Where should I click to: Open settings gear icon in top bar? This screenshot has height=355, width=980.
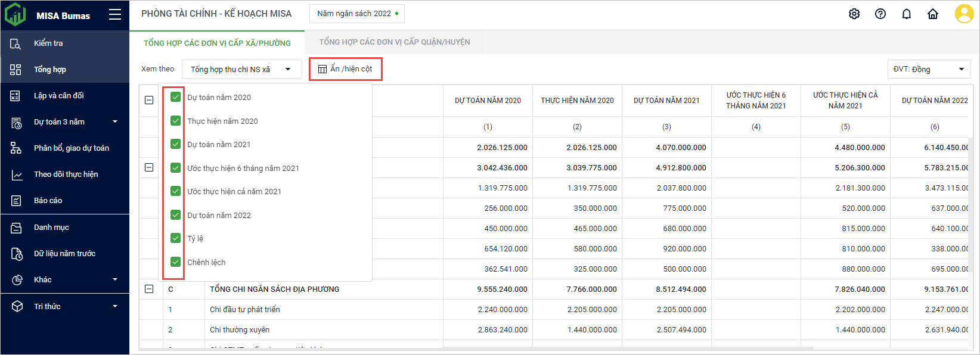[854, 14]
